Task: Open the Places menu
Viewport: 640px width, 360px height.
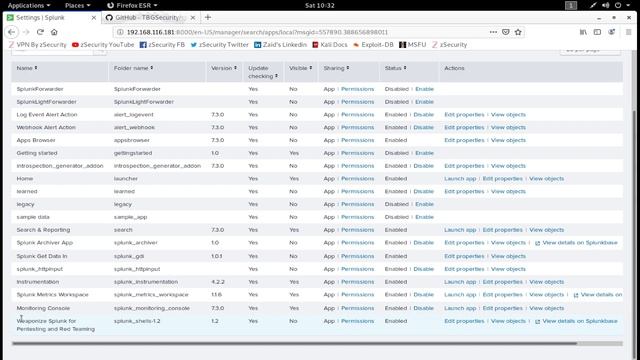Action: click(78, 5)
